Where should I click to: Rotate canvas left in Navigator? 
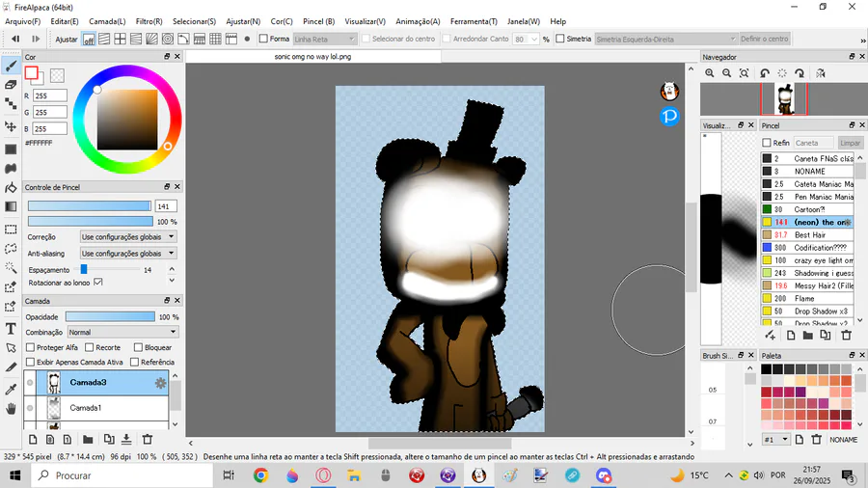(x=765, y=73)
